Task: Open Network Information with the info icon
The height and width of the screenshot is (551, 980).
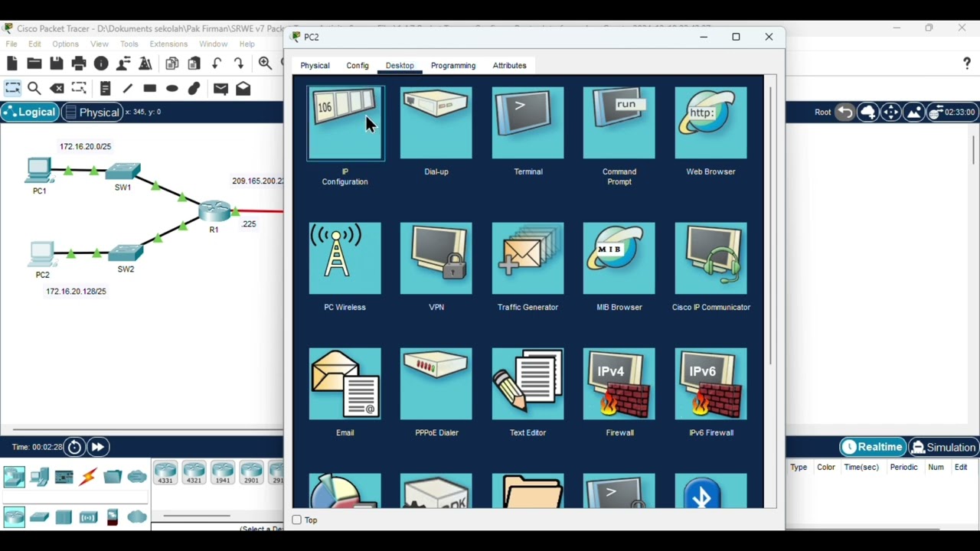Action: [101, 64]
